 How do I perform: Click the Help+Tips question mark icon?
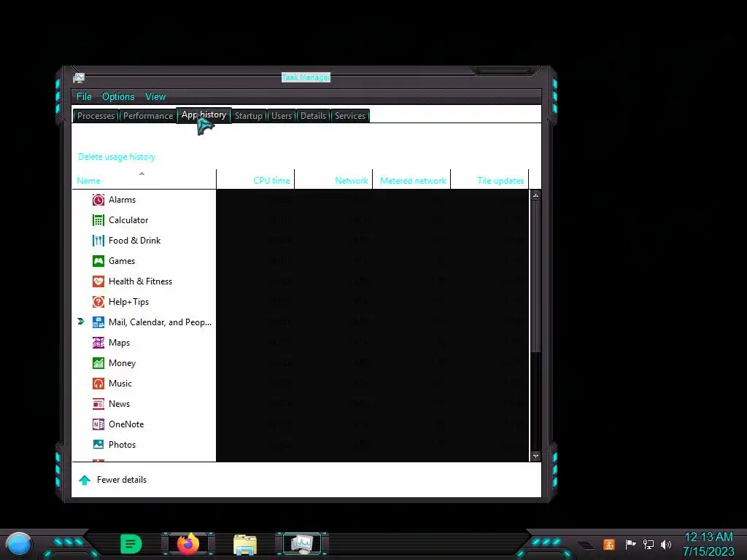[98, 302]
